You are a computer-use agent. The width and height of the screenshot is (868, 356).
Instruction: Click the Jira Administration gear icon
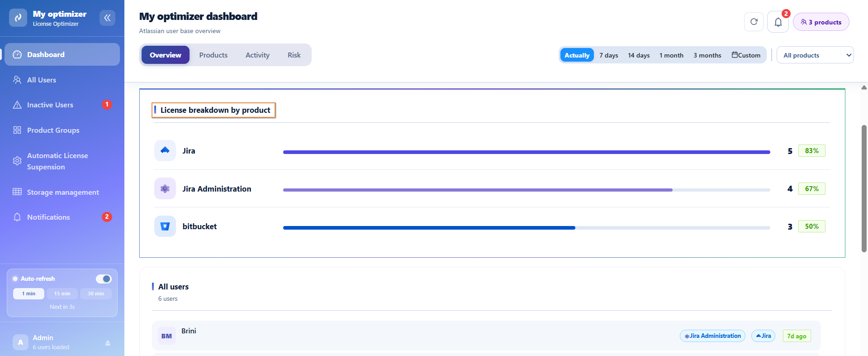165,188
